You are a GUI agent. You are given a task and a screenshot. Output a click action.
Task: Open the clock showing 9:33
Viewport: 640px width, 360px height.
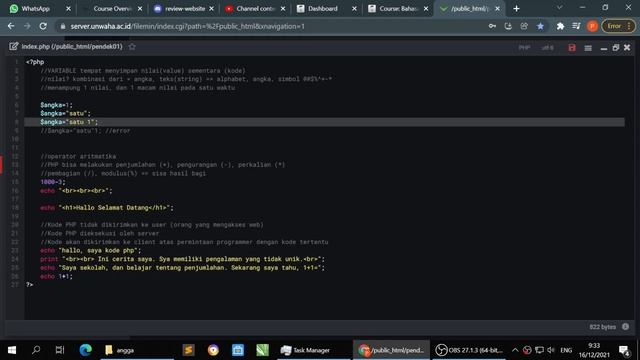pyautogui.click(x=594, y=350)
